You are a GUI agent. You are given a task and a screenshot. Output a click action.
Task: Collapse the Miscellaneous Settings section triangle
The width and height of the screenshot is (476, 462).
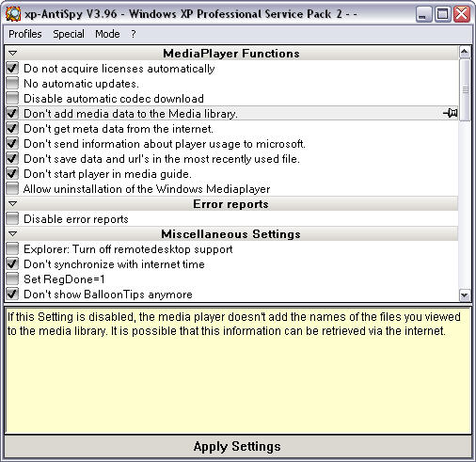point(12,233)
